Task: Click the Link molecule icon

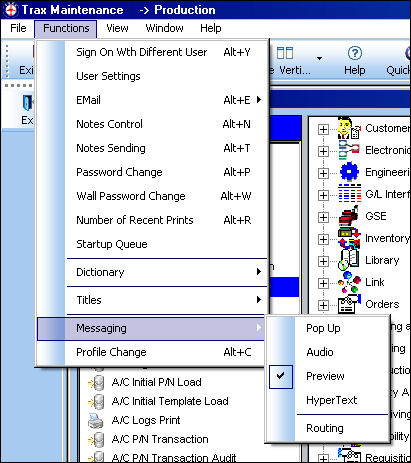Action: point(349,282)
